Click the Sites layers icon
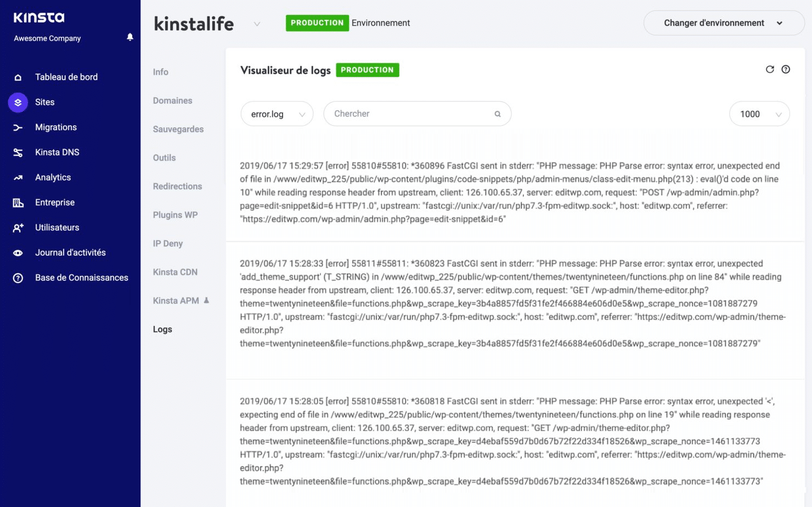This screenshot has width=812, height=507. [18, 103]
